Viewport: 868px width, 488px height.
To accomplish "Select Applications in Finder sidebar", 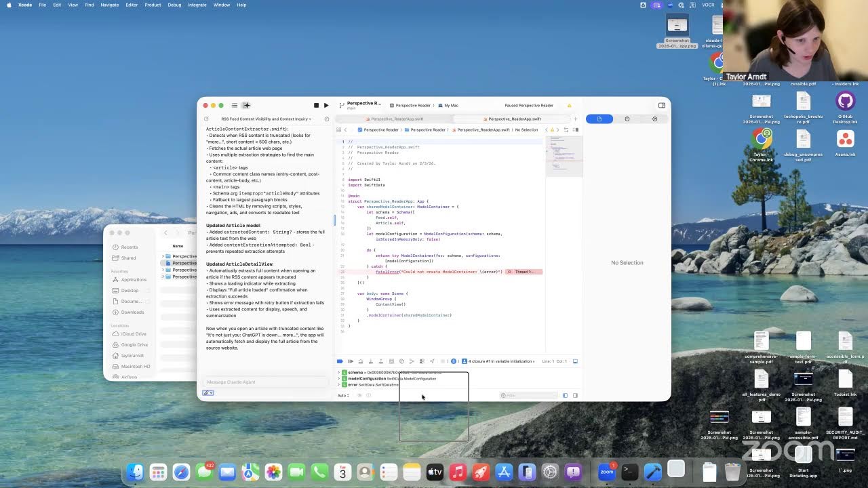I will click(x=129, y=280).
